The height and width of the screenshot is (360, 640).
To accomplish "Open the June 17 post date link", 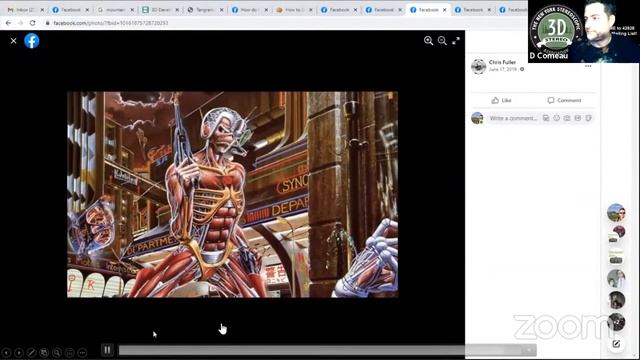I will (503, 69).
